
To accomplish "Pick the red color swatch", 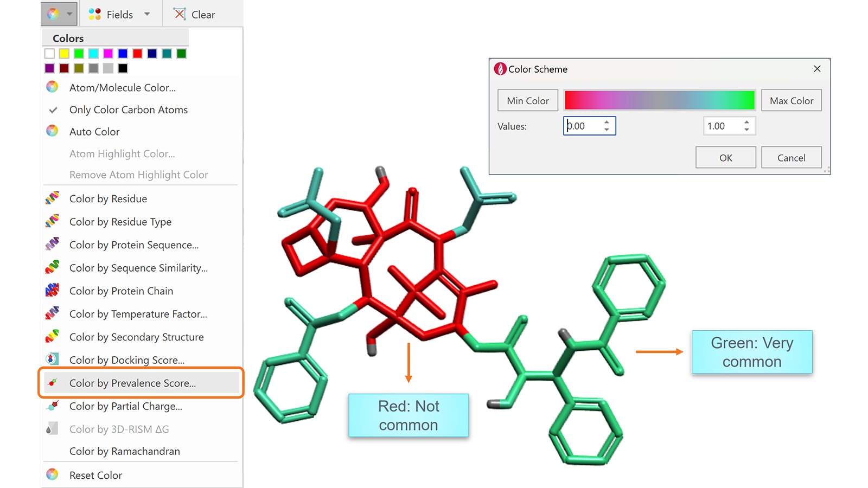I will 138,53.
